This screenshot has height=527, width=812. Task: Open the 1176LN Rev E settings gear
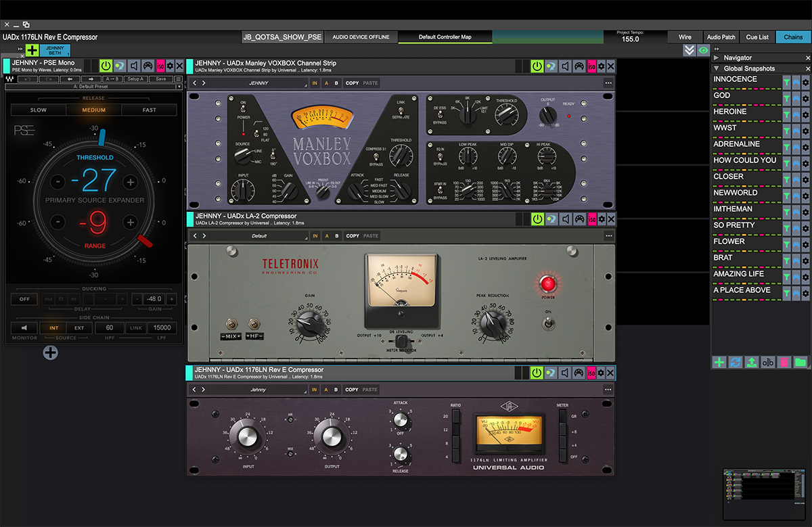[601, 373]
